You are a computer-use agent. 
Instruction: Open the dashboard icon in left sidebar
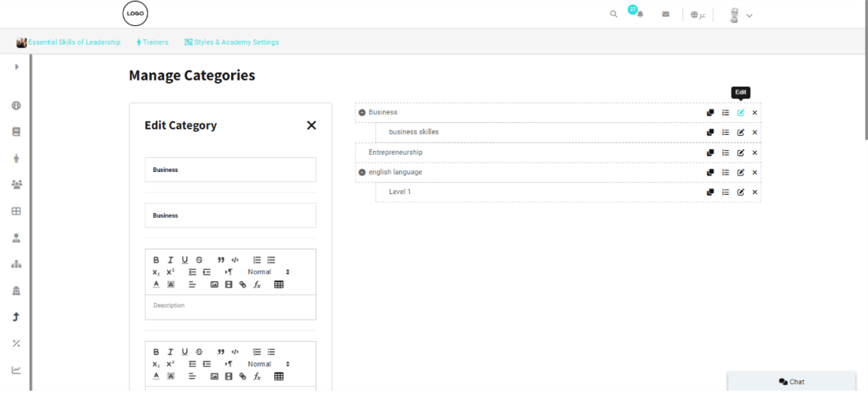[x=16, y=105]
